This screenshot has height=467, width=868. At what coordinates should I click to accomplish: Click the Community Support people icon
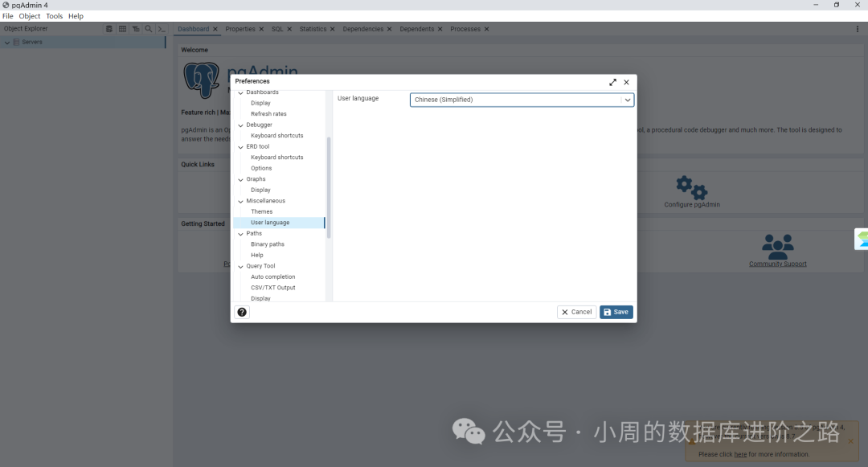[777, 248]
